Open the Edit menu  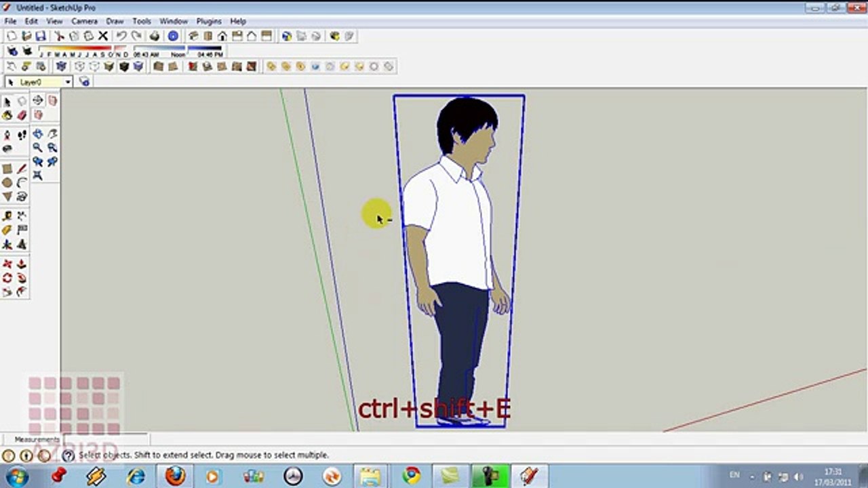pyautogui.click(x=31, y=22)
